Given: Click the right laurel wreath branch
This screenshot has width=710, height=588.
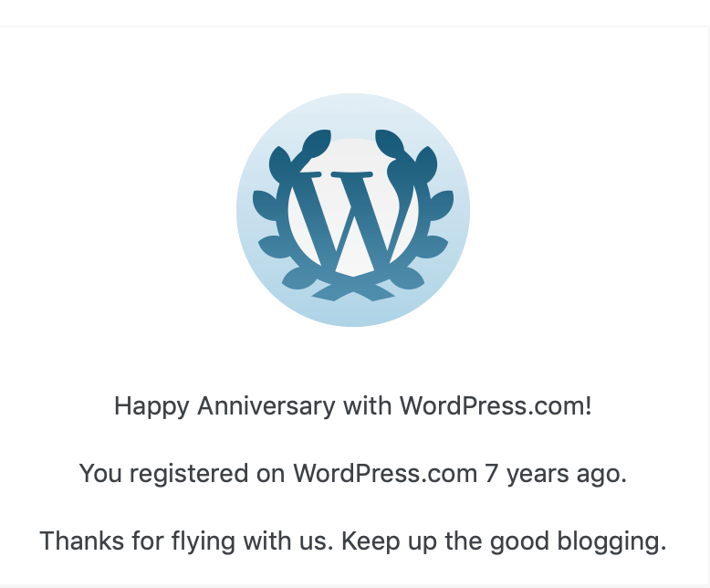Looking at the screenshot, I should coord(431,228).
